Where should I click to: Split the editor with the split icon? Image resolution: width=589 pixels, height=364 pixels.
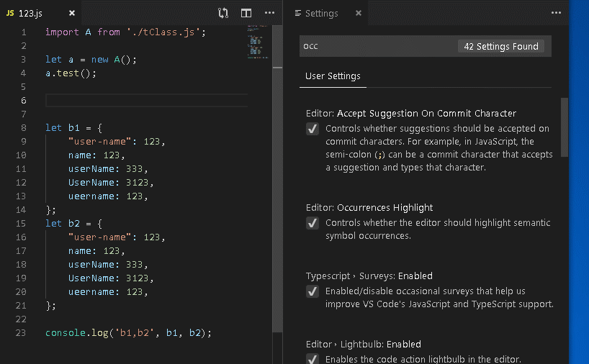point(246,13)
